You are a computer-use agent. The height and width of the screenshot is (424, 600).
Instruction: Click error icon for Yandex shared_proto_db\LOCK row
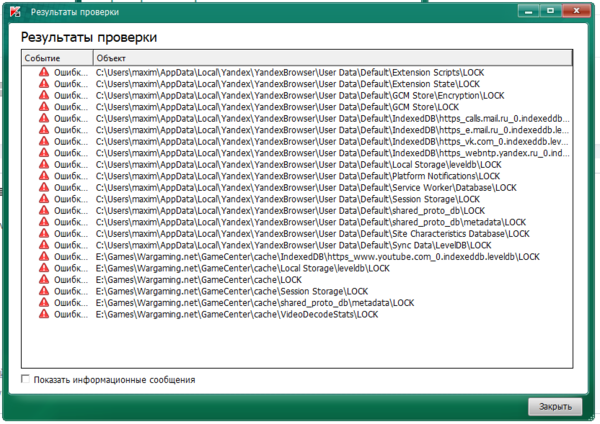(44, 210)
